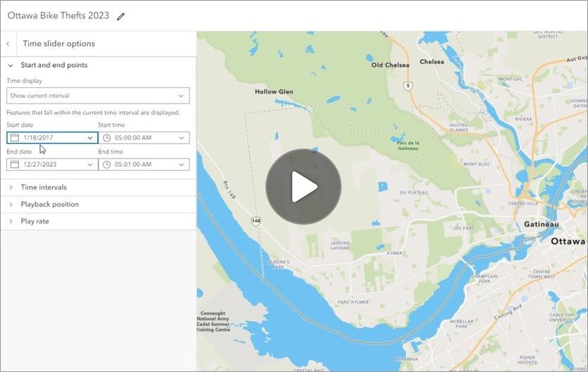
Task: Click the Parc de la Gatineau label
Action: click(x=408, y=146)
